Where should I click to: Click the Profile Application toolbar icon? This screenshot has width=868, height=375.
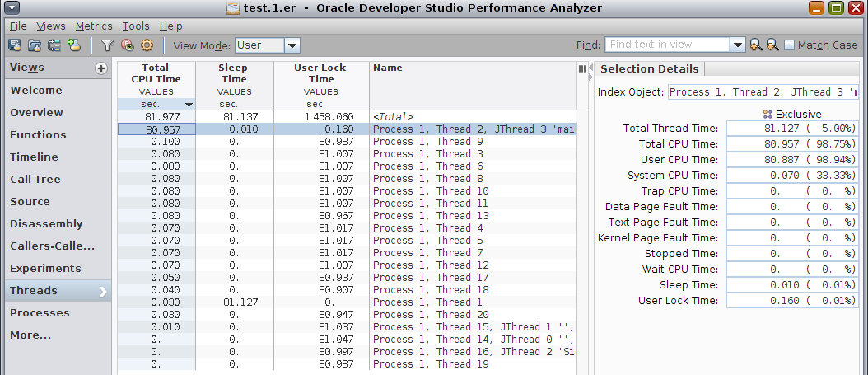[15, 45]
